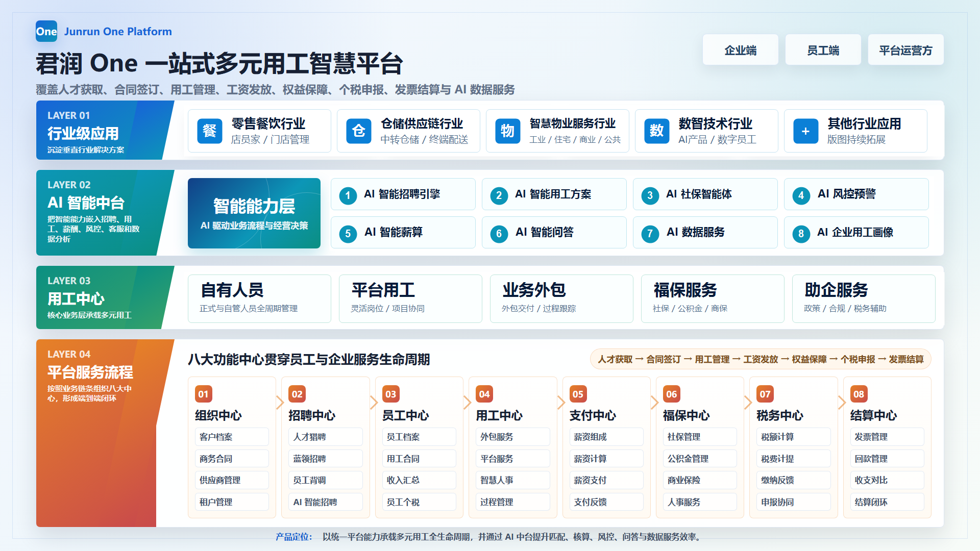The image size is (980, 551).
Task: Click the One platform logo icon
Action: pos(46,31)
